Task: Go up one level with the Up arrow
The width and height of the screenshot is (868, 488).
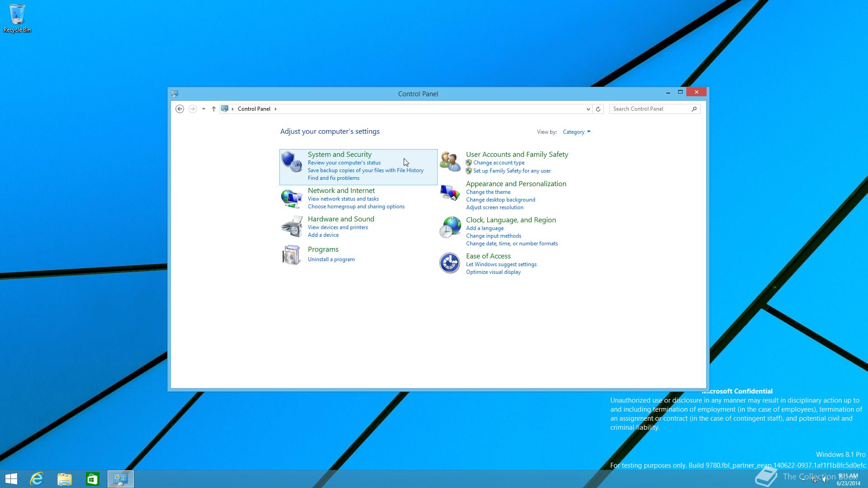Action: click(x=214, y=109)
